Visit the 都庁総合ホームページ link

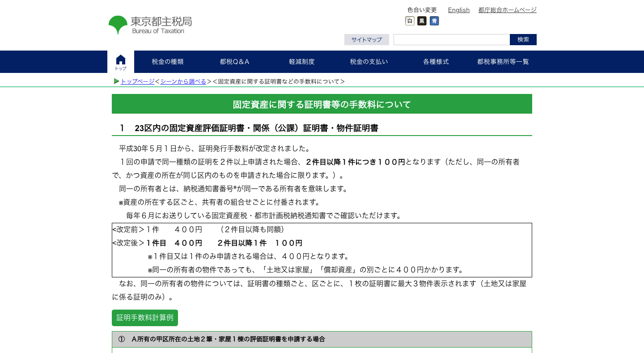(x=507, y=10)
